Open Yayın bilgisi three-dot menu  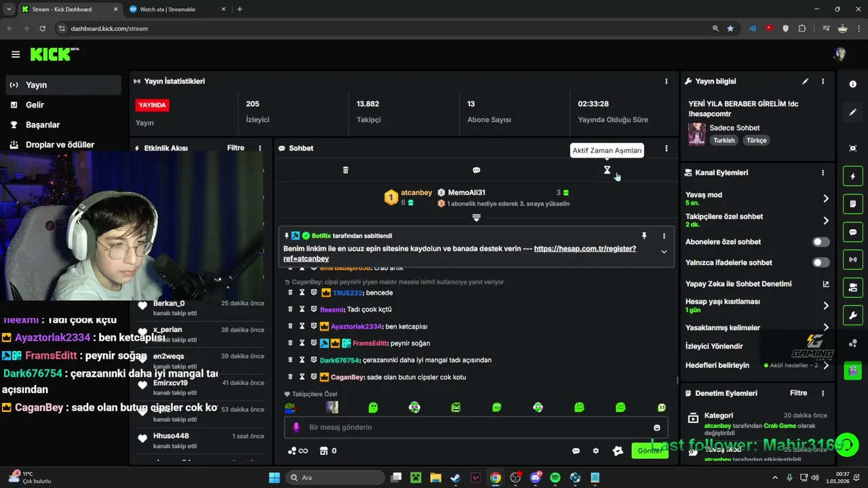[x=823, y=81]
